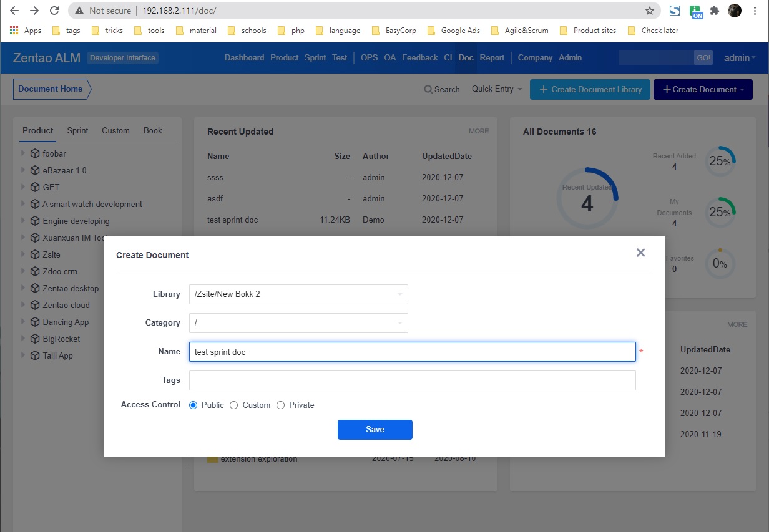Open the Library dropdown
This screenshot has height=532, width=769.
298,294
